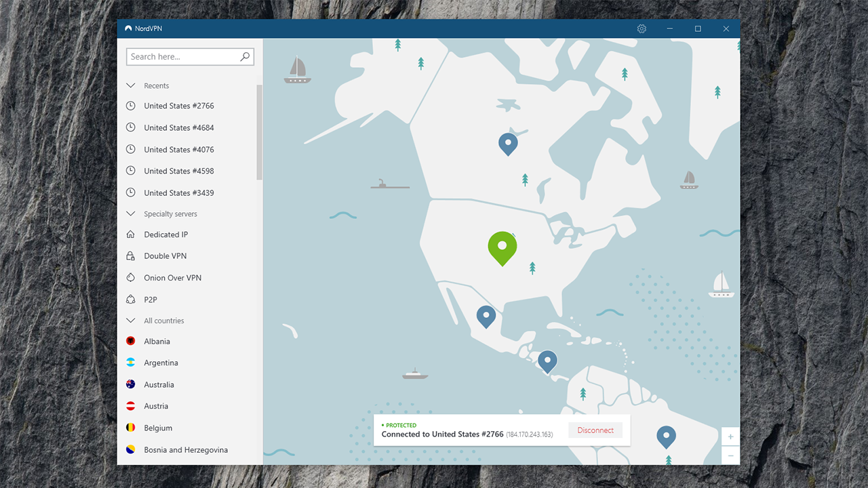Collapse the Specialty servers section
This screenshot has height=488, width=868.
(131, 213)
